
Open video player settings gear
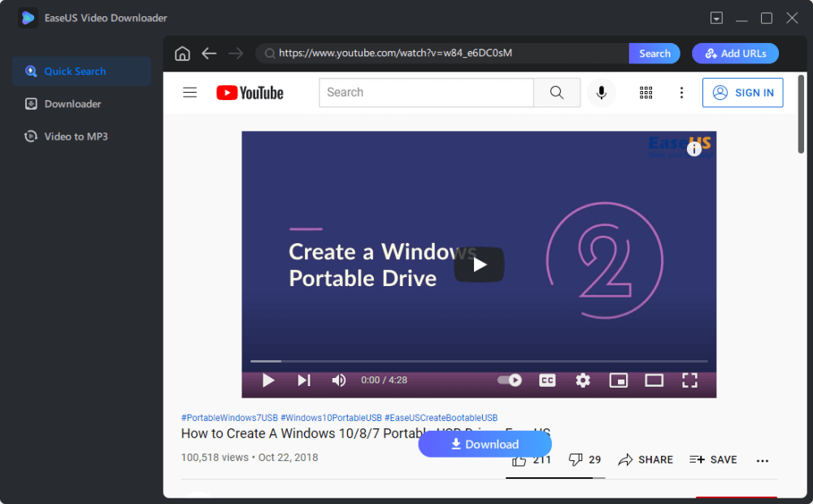583,380
